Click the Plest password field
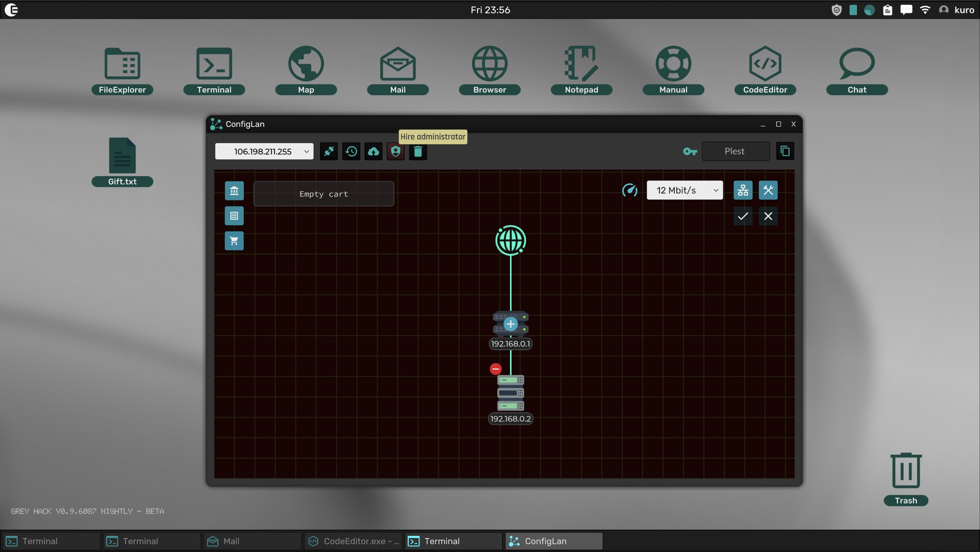Viewport: 980px width, 552px height. [735, 151]
